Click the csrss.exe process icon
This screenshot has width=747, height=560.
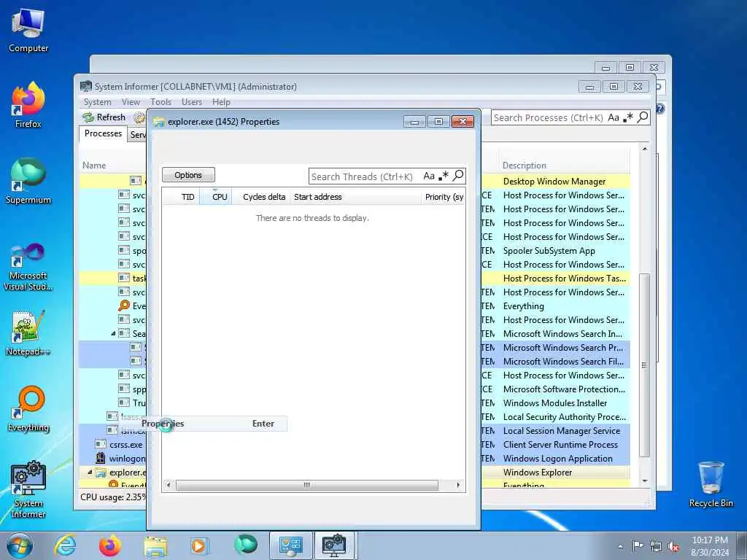[101, 444]
